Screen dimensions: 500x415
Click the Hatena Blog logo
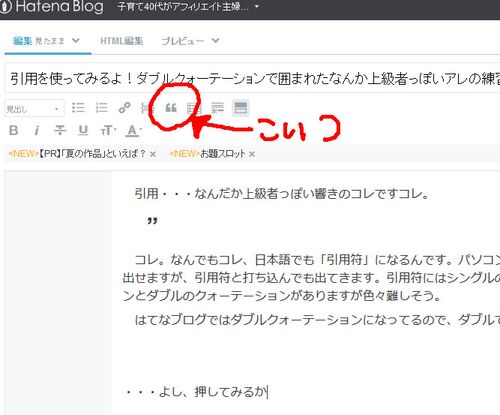tap(52, 7)
